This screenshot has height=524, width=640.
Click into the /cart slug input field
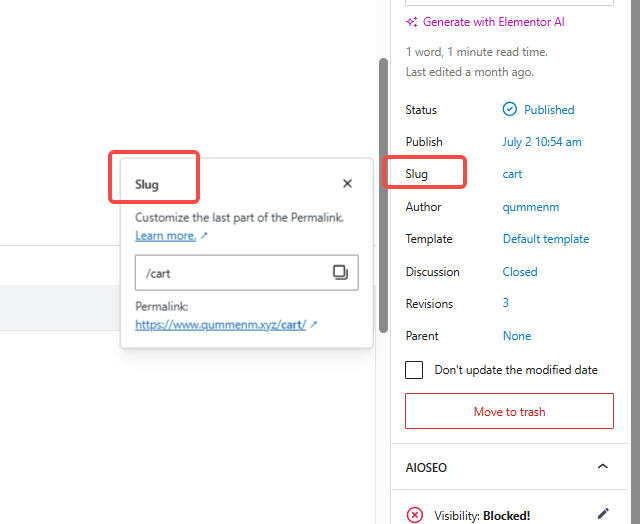tap(230, 272)
